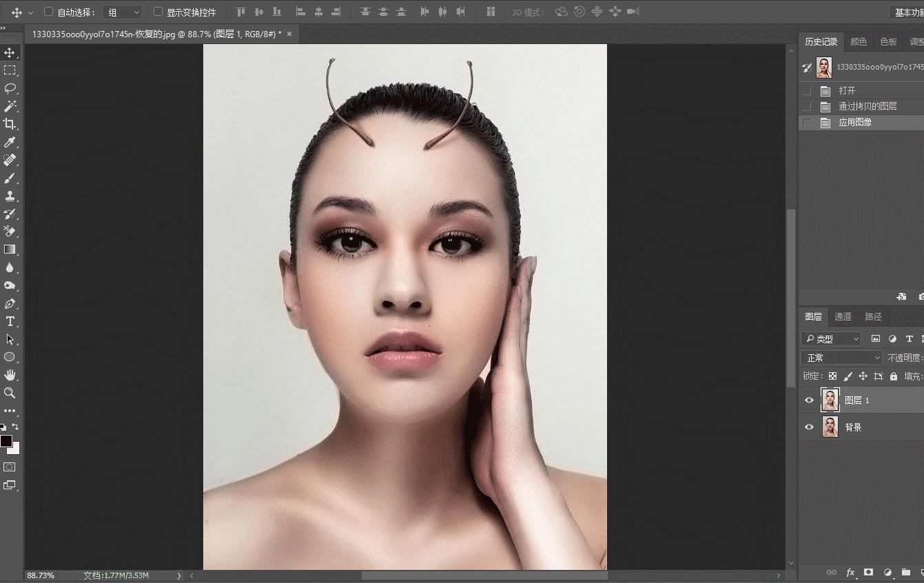Switch to the 通道 tab
Viewport: 924px width, 583px height.
842,316
